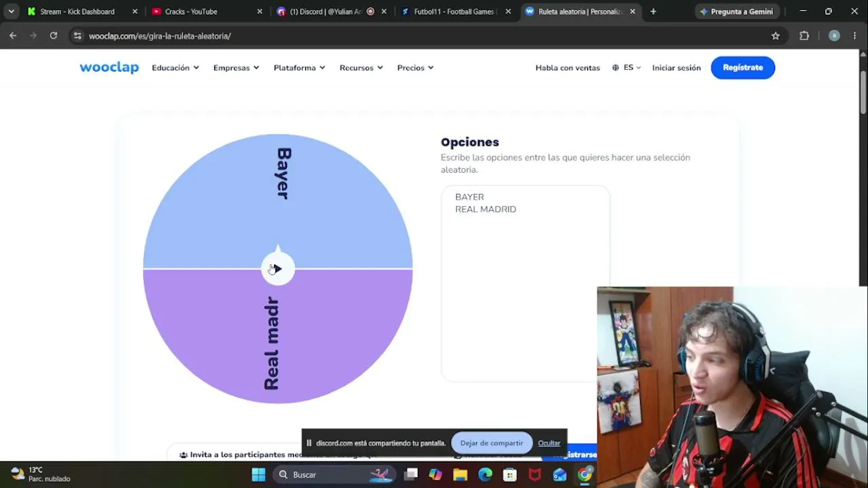View site information icon in address bar
This screenshot has height=488, width=868.
pyautogui.click(x=77, y=36)
